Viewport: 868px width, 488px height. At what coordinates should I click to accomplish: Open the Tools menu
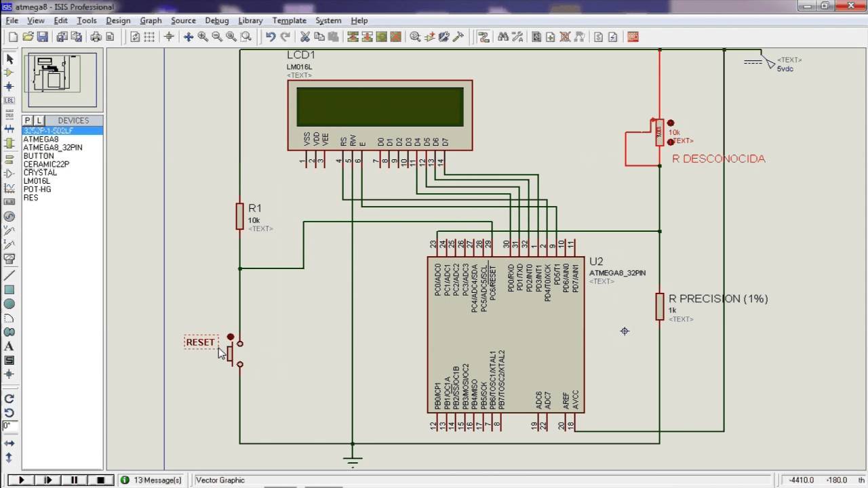click(87, 20)
